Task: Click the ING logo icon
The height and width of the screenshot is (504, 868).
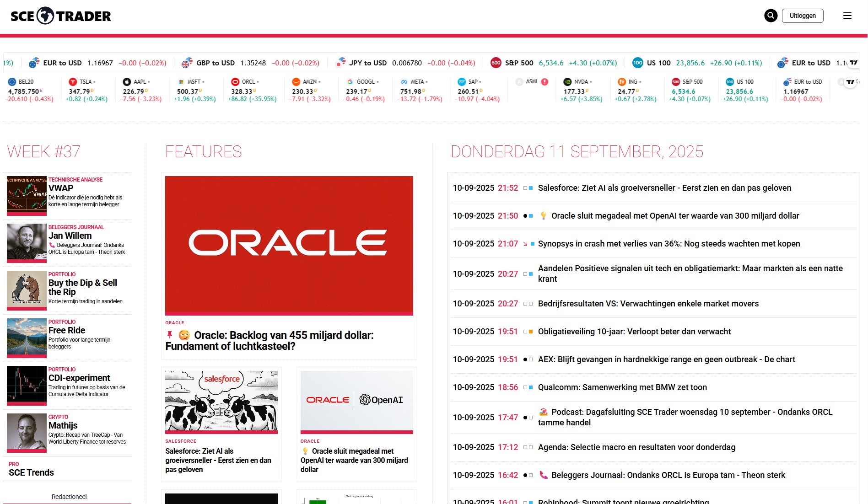Action: point(622,82)
